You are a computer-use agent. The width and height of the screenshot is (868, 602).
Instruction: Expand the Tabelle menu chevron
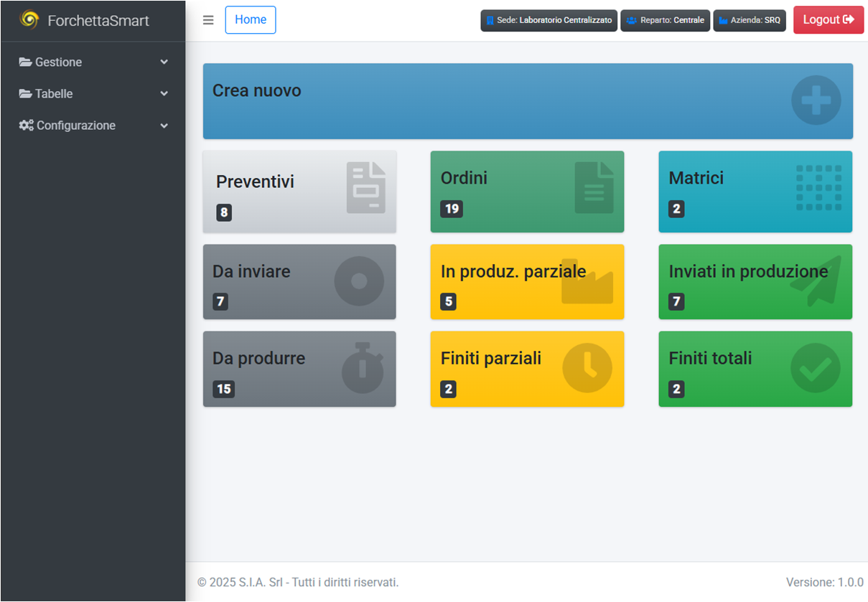[164, 94]
